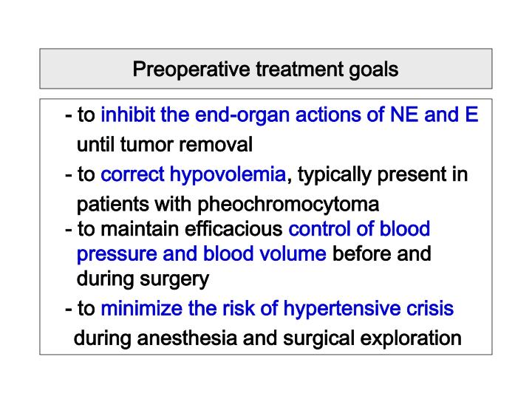Click the blue 'NE and E' text
The image size is (532, 399).
click(434, 115)
